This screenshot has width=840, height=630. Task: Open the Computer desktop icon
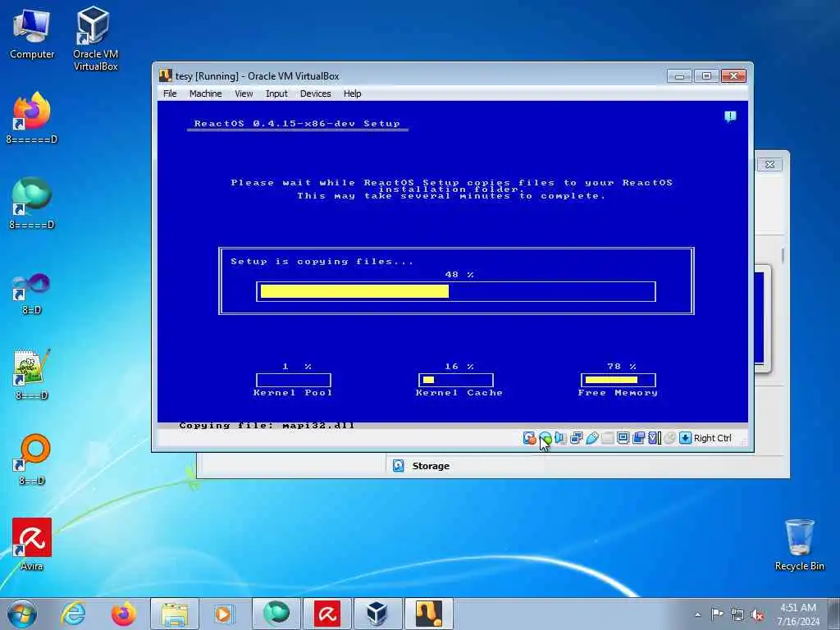click(32, 34)
